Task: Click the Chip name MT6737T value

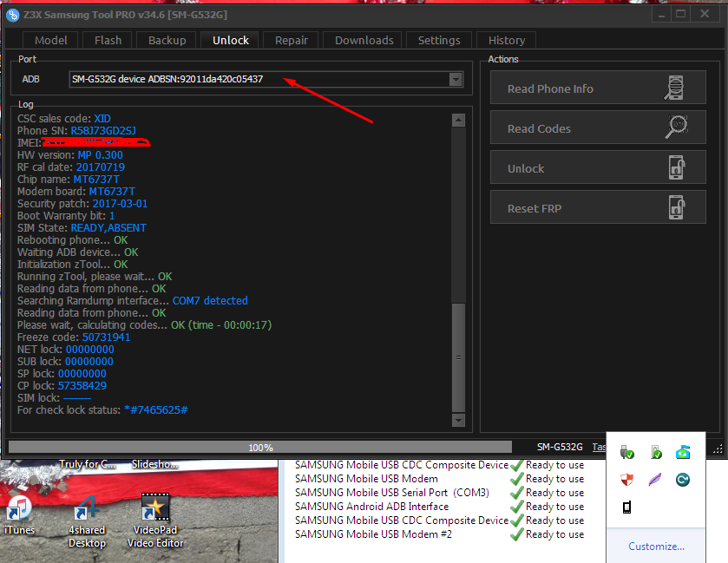Action: 96,180
